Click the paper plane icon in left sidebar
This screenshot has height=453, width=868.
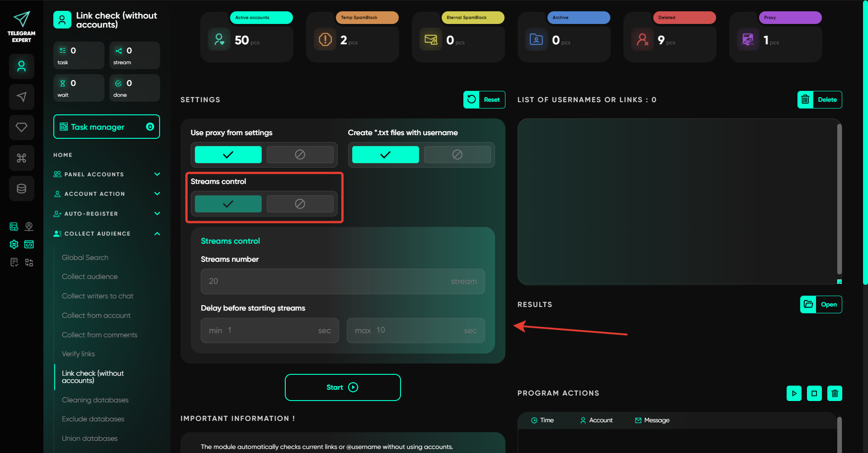coord(21,97)
